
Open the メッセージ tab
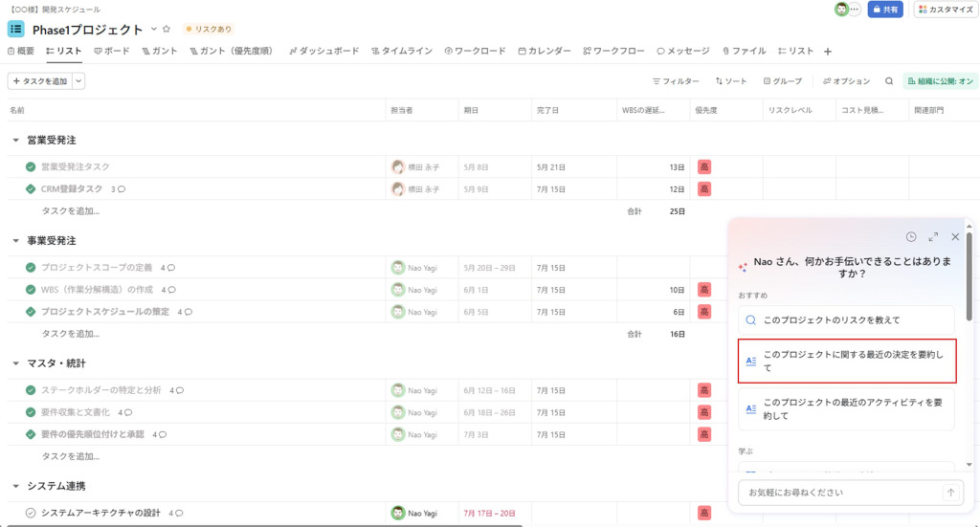pyautogui.click(x=683, y=51)
